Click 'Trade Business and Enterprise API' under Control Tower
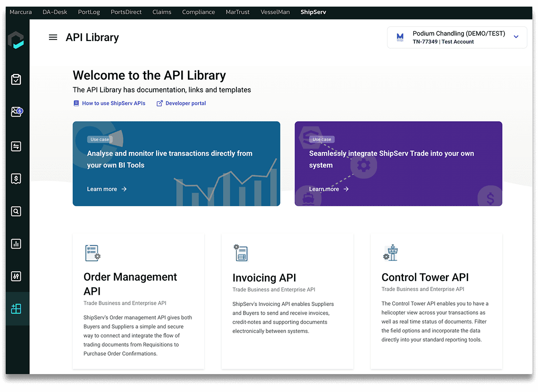The width and height of the screenshot is (538, 392). click(x=423, y=289)
